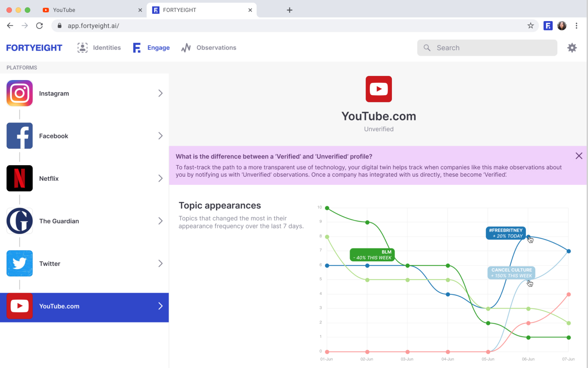The height and width of the screenshot is (368, 588).
Task: Expand the Instagram row chevron
Action: 160,93
